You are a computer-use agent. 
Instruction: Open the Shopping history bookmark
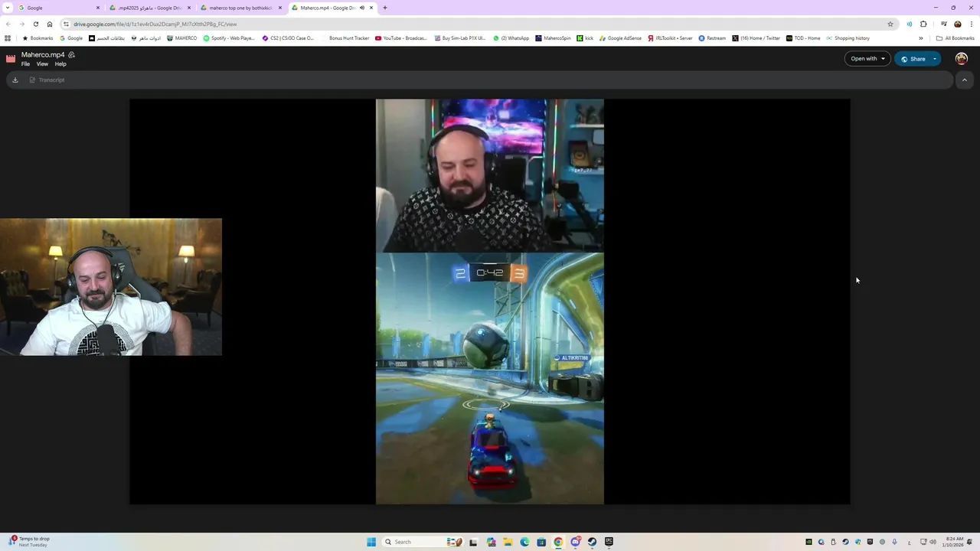click(x=848, y=38)
